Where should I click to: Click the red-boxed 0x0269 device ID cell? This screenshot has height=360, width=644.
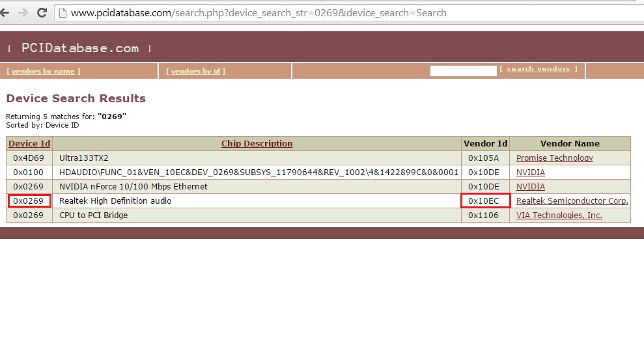pyautogui.click(x=29, y=201)
